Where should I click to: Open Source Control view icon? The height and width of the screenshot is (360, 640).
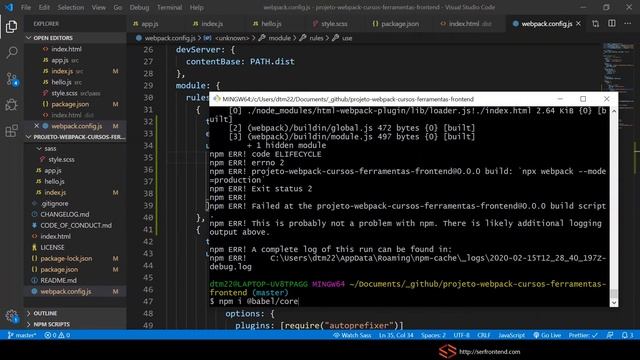tap(11, 79)
